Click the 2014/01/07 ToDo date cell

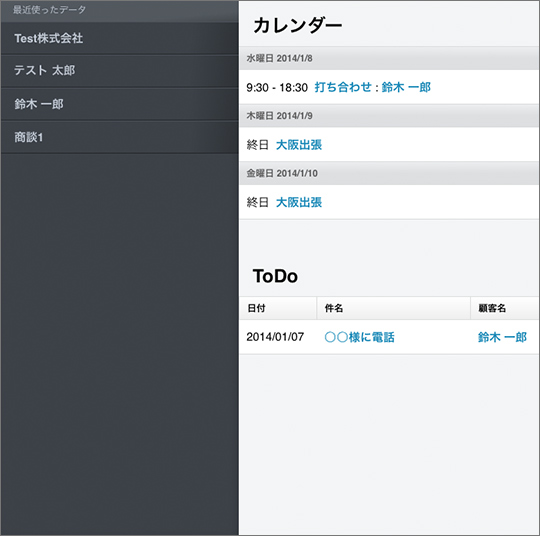click(275, 337)
